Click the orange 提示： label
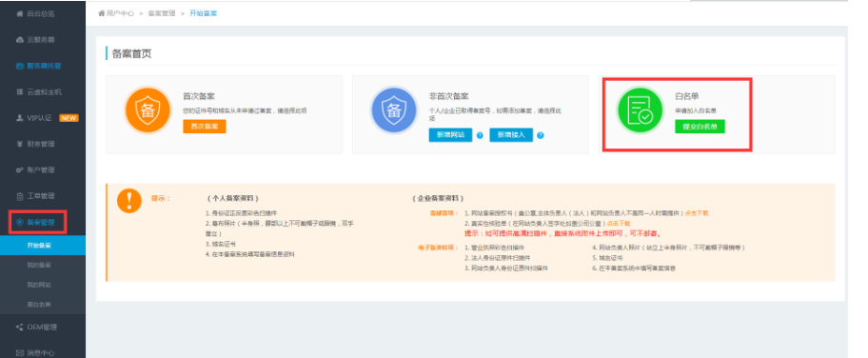 tap(161, 198)
